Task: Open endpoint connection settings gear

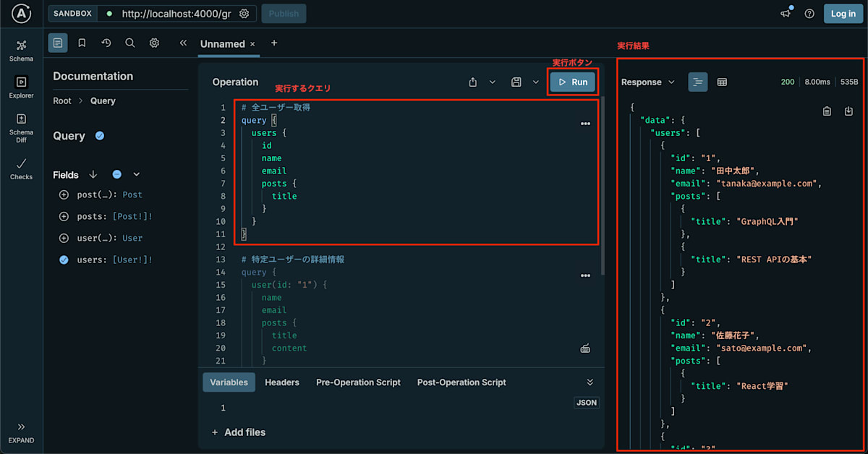Action: [x=244, y=14]
